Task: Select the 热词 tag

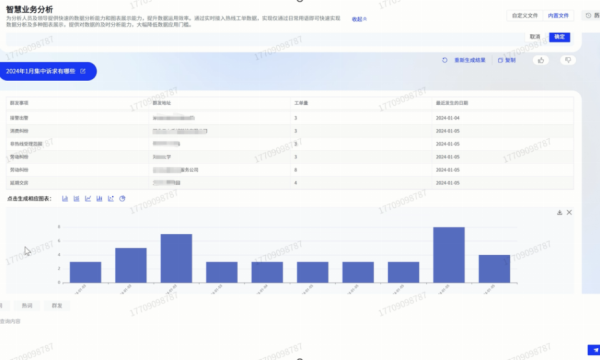Action: click(27, 305)
